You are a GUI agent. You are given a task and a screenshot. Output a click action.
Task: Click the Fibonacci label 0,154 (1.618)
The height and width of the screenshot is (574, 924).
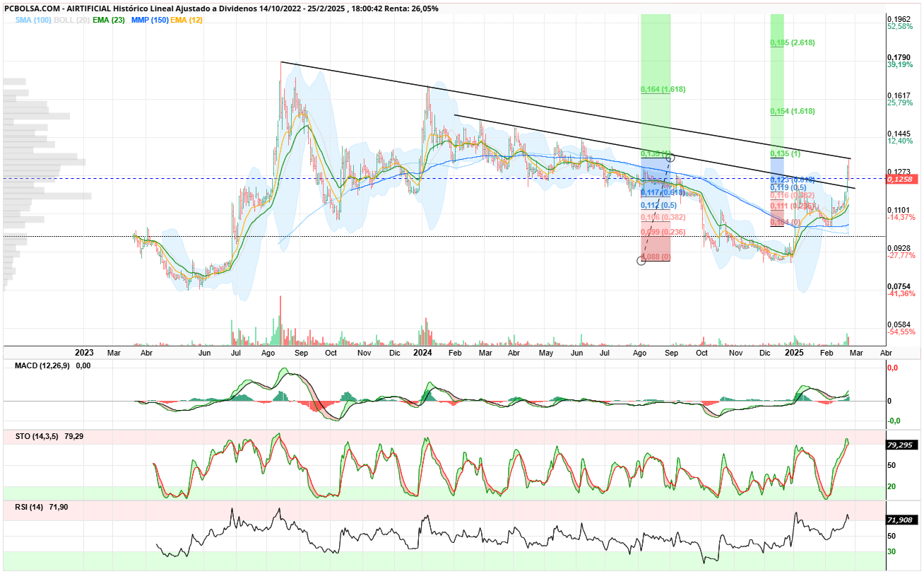point(793,112)
